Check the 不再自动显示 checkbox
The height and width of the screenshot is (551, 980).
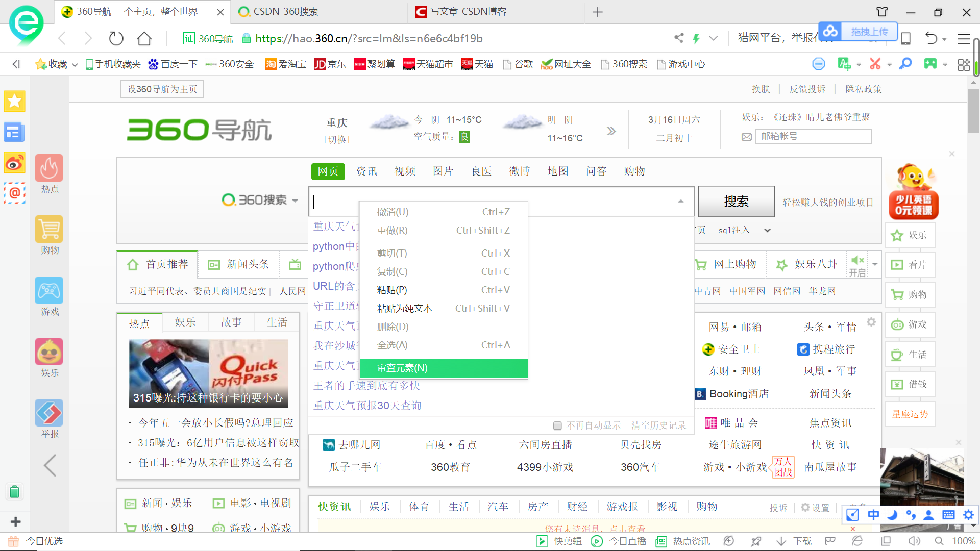[x=557, y=425]
